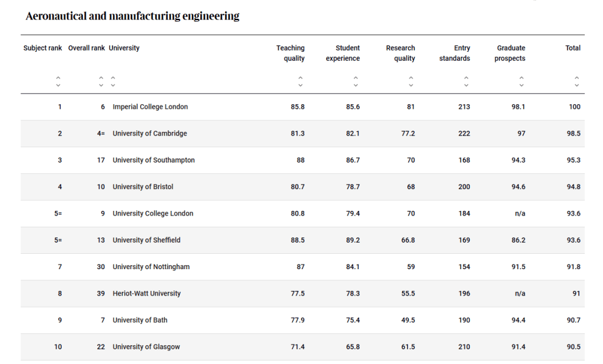Sort by Total score arrows
This screenshot has height=364, width=603.
[577, 81]
